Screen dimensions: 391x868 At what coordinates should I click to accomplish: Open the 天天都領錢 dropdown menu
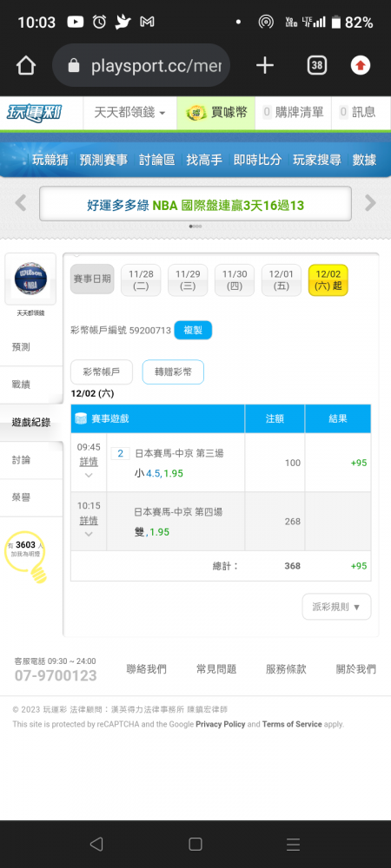click(x=129, y=113)
